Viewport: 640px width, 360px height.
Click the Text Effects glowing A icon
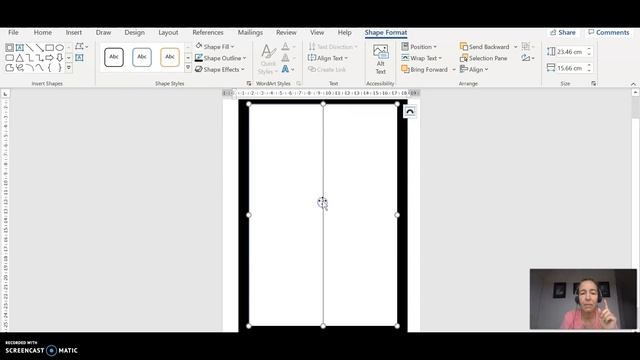click(285, 69)
